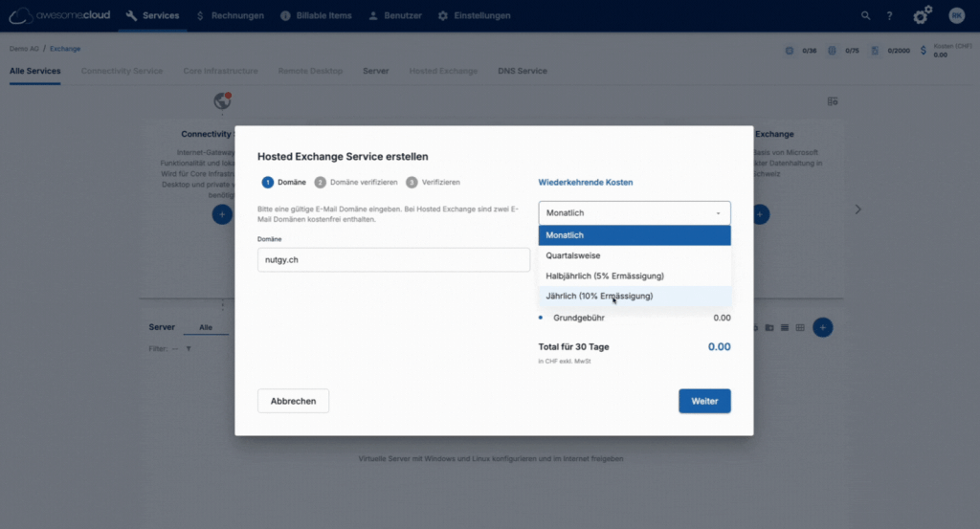
Task: Click the Hosted Exchange Service erstellen title
Action: 343,157
